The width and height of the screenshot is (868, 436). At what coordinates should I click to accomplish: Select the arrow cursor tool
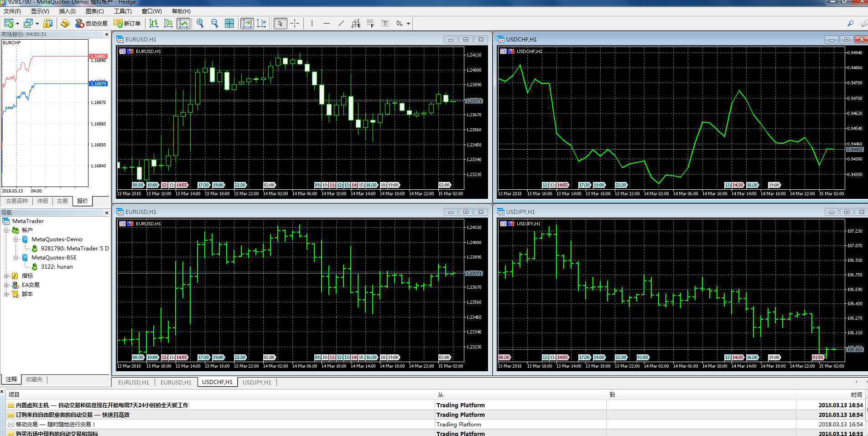click(x=280, y=23)
